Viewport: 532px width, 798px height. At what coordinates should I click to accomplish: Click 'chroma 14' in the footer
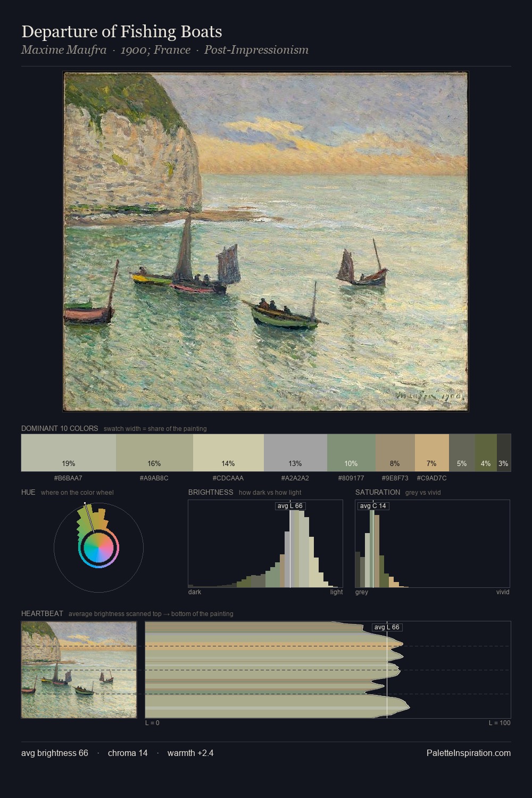click(128, 753)
